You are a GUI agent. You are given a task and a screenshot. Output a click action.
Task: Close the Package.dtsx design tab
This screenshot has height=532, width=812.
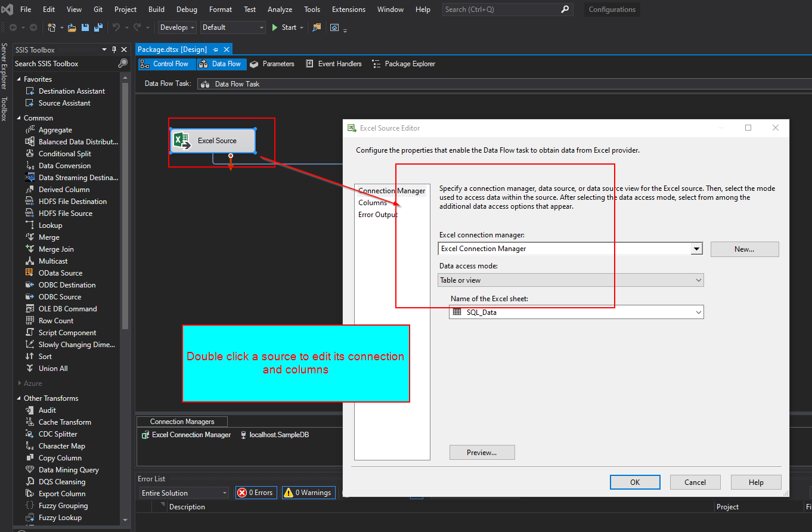click(227, 50)
